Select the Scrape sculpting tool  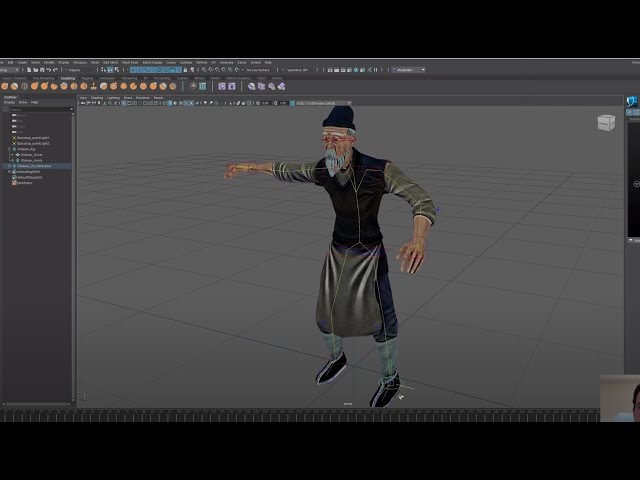113,86
